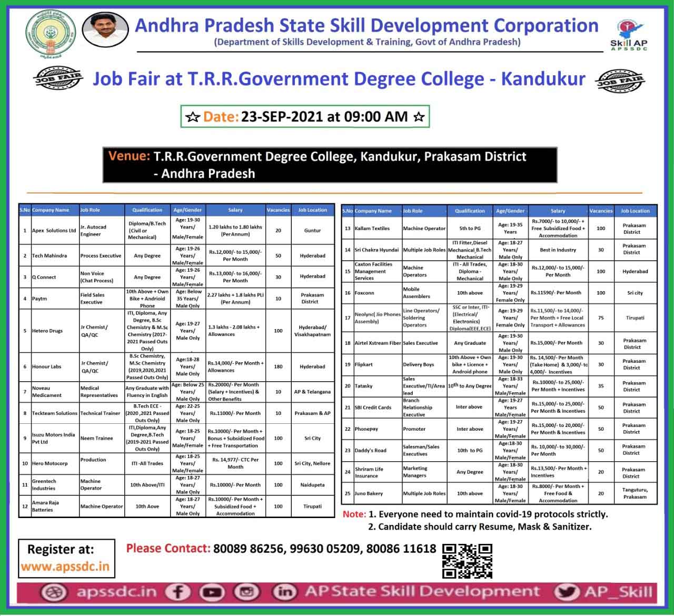
Task: Click the AP State Skill Development footer text
Action: tap(422, 592)
